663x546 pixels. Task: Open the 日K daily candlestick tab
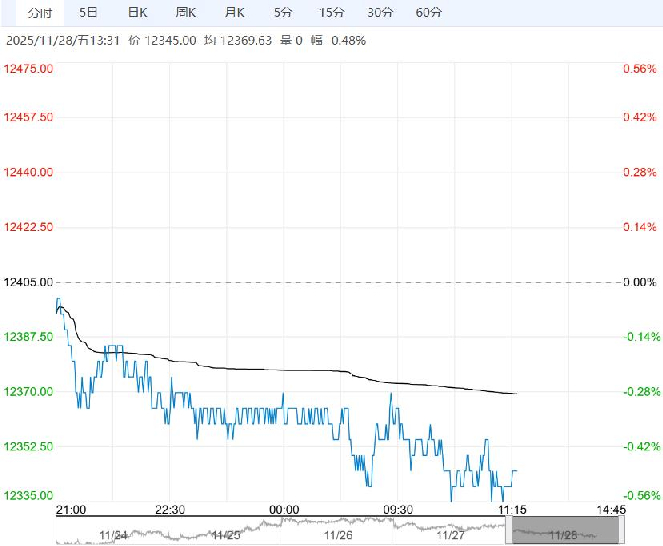pyautogui.click(x=138, y=13)
